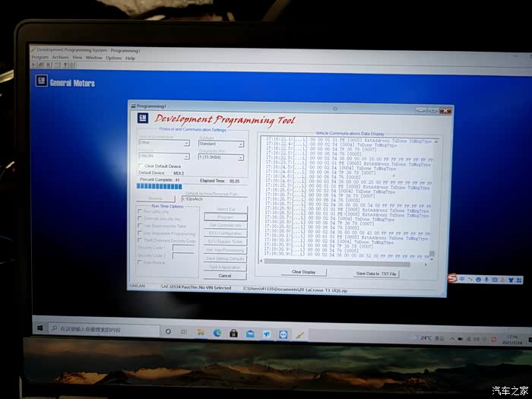Screen dimensions: 532x399
Task: Click the GM logo in the programming dialog
Action: click(142, 119)
